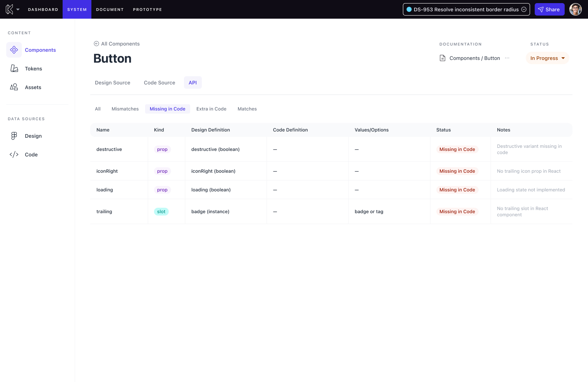Expand the workspace switcher chevron beside the logo
The image size is (588, 382).
pos(18,9)
